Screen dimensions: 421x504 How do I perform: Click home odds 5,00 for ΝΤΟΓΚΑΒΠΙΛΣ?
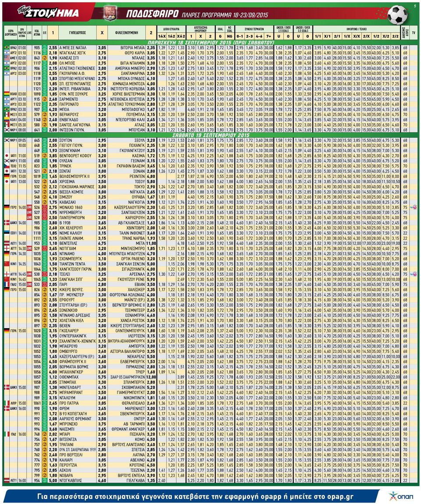(x=53, y=480)
